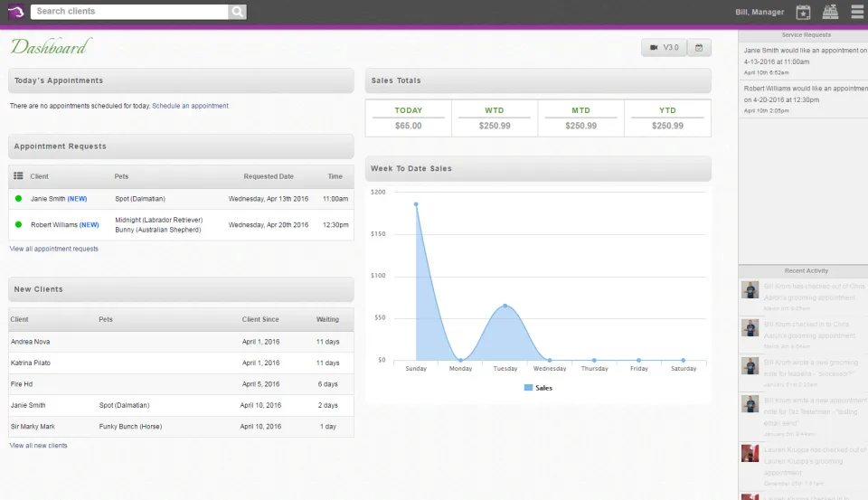Open the starred calendar icon in header
Screen dimensions: 868x500
[x=803, y=12]
